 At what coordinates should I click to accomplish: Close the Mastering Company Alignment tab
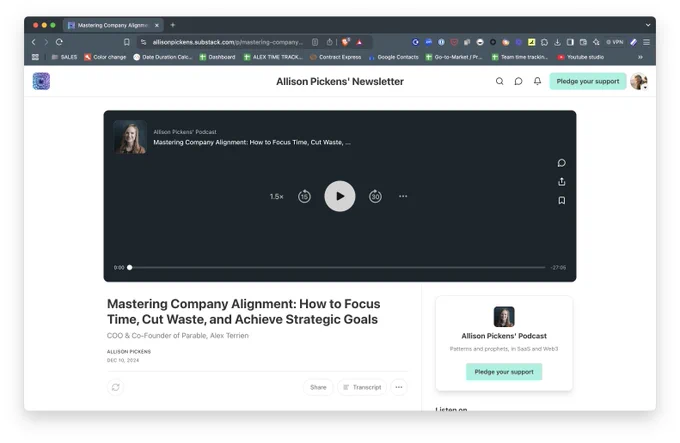pyautogui.click(x=157, y=25)
